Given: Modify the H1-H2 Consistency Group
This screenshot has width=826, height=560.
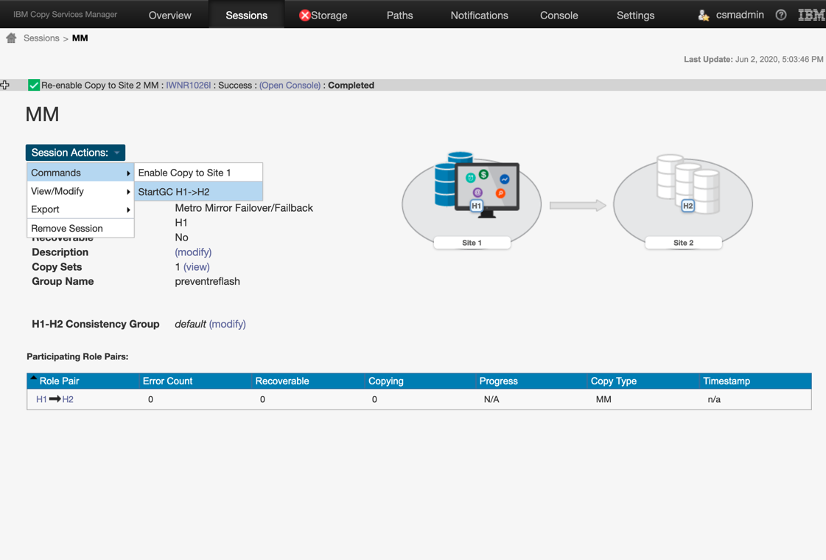Looking at the screenshot, I should pos(228,324).
